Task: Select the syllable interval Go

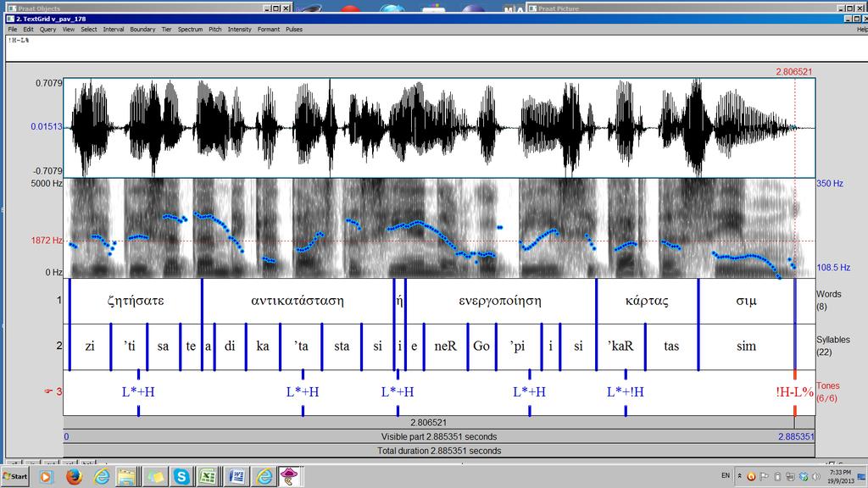Action: (x=481, y=347)
